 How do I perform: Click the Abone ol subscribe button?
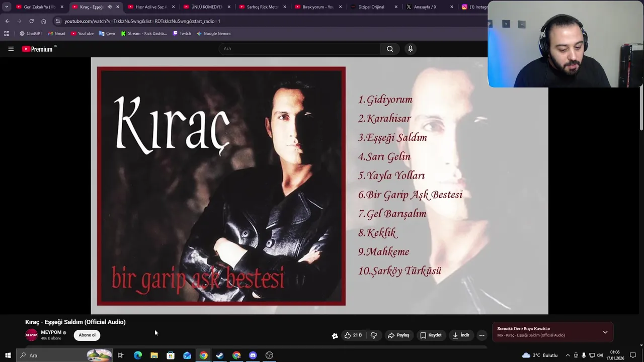[x=87, y=335]
